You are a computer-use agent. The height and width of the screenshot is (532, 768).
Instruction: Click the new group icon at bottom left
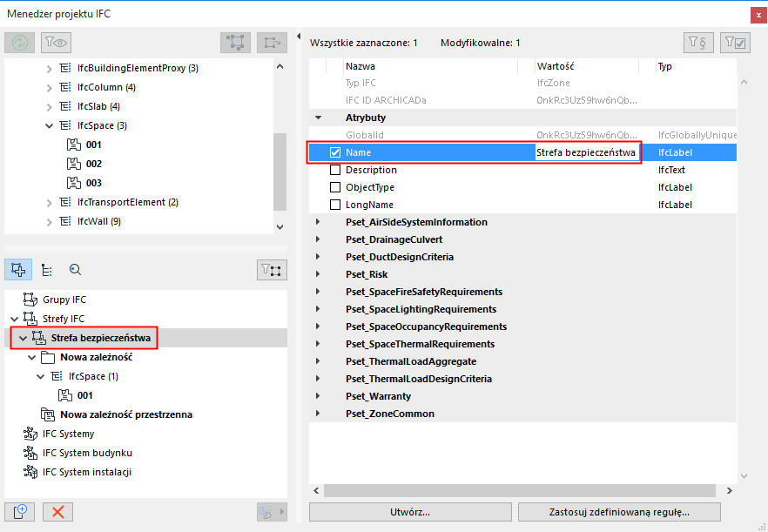click(x=19, y=512)
